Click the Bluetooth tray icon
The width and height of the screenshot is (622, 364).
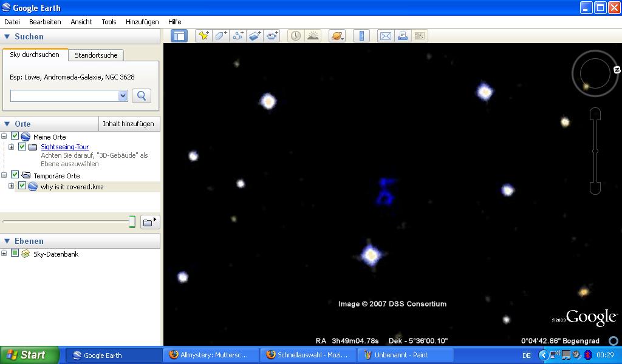click(588, 355)
